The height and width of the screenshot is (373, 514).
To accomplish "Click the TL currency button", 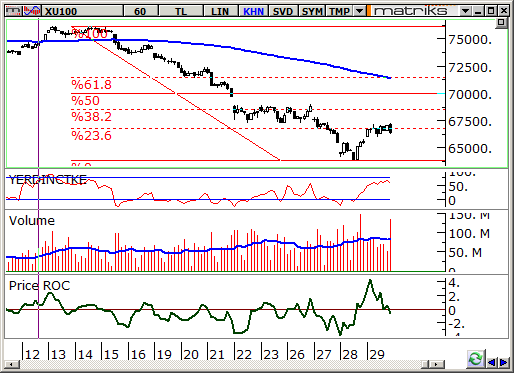I will [181, 11].
